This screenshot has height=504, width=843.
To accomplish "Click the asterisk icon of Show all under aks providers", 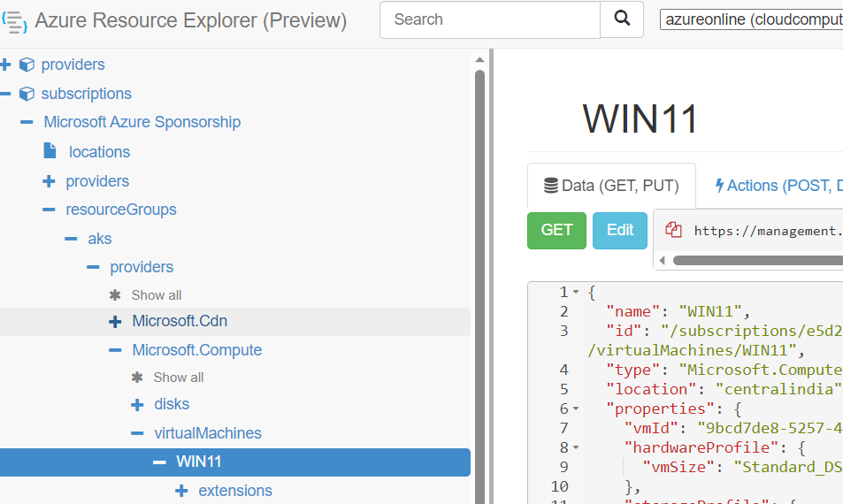I will 114,295.
